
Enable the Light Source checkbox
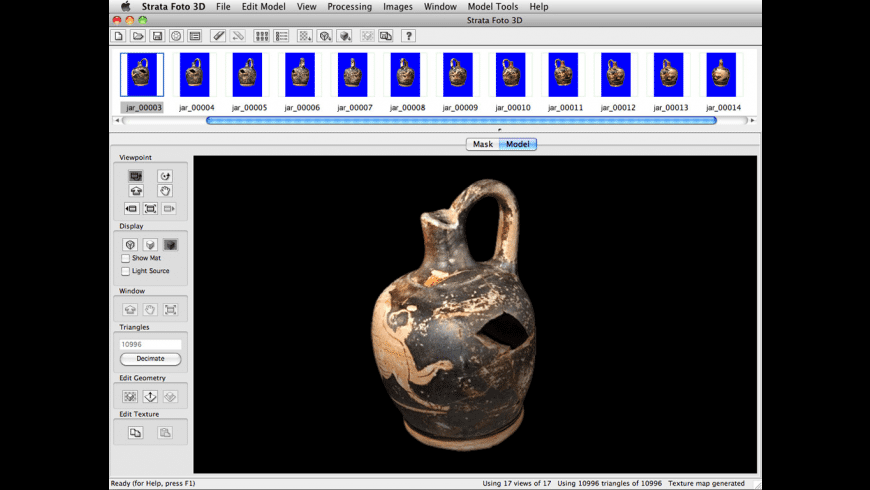click(125, 271)
